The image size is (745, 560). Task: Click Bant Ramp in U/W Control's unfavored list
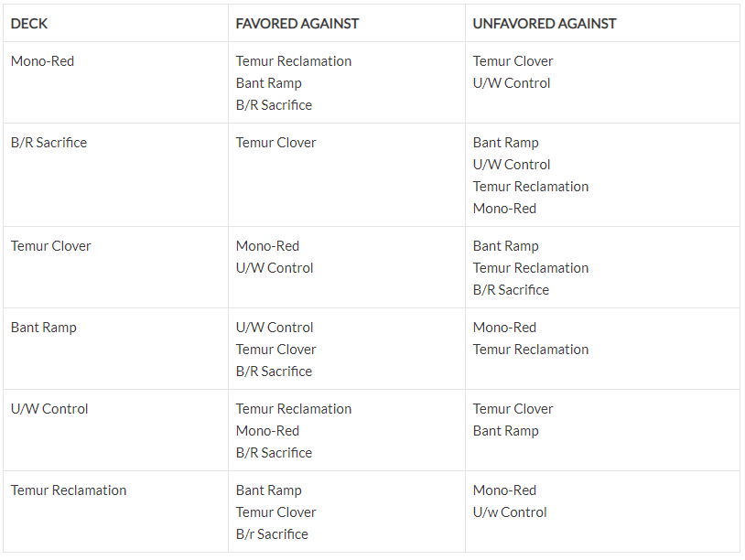click(505, 431)
